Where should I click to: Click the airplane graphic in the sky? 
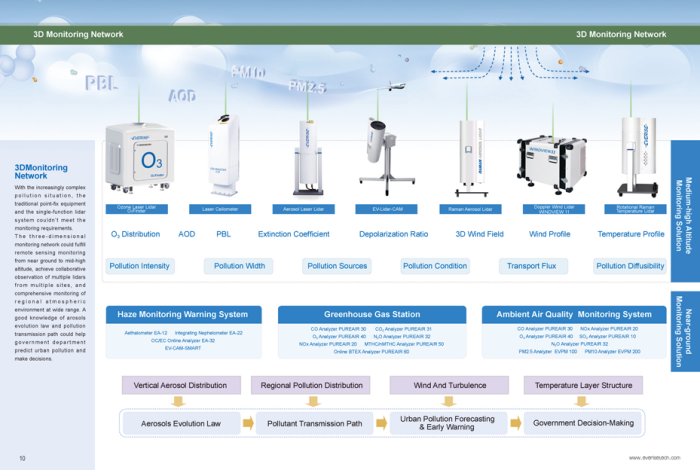point(396,86)
